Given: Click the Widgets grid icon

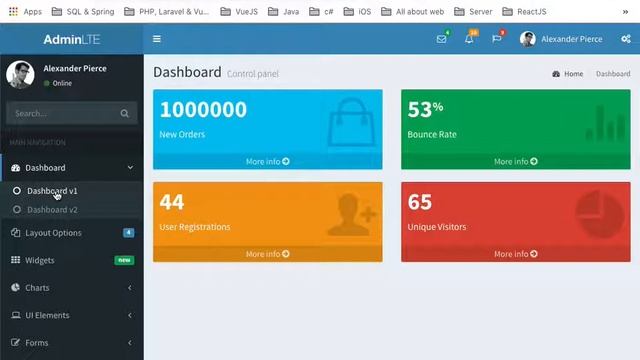Looking at the screenshot, I should (x=16, y=260).
